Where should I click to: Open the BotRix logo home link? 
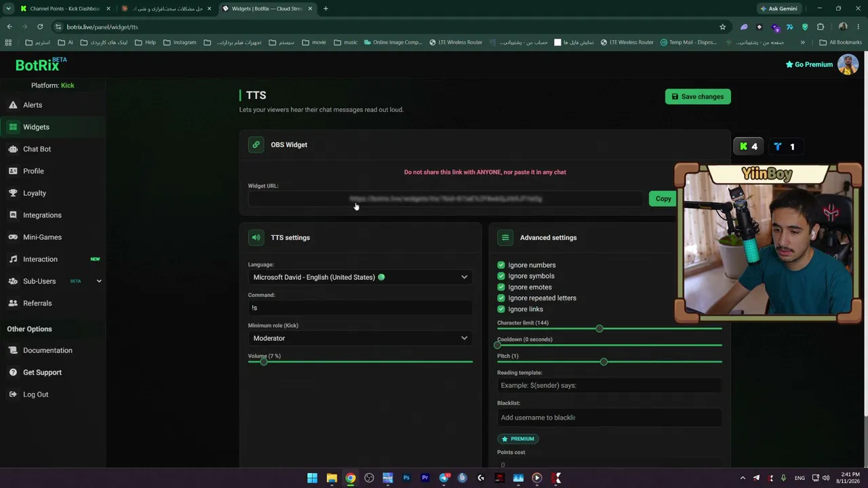pyautogui.click(x=41, y=64)
